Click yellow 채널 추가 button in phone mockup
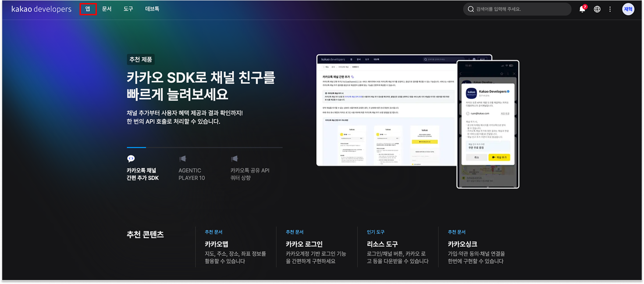The width and height of the screenshot is (644, 284). click(x=499, y=157)
